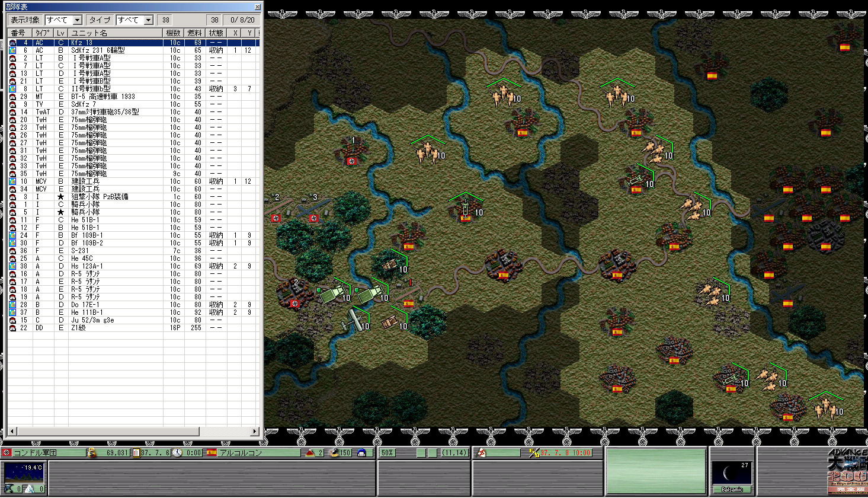
Task: Sort unit list by 状態 column header
Action: 216,33
